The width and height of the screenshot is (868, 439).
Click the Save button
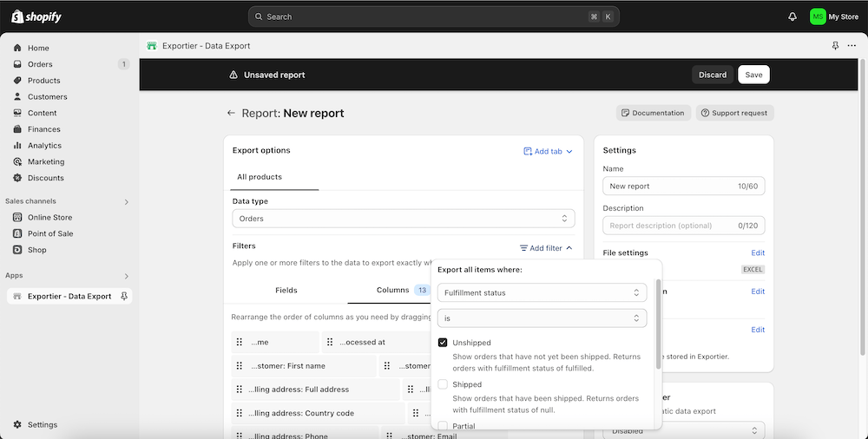pos(753,75)
